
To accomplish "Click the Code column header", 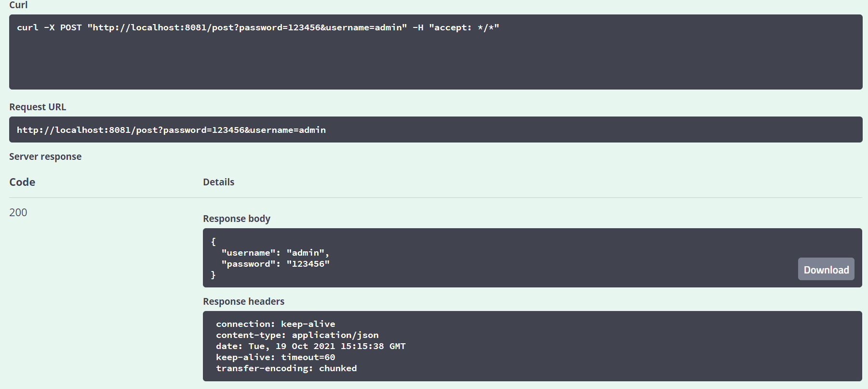I will [x=22, y=182].
